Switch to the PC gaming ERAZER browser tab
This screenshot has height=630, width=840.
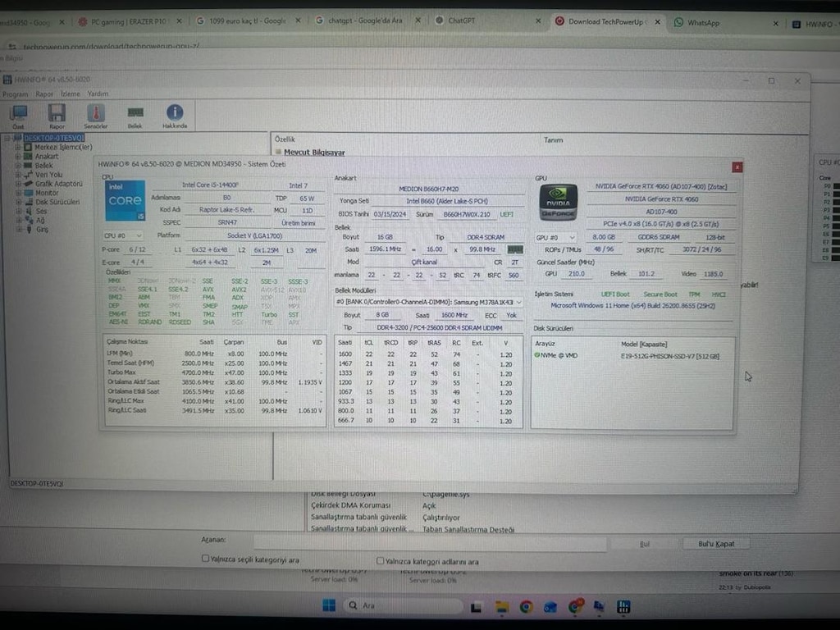pos(129,22)
